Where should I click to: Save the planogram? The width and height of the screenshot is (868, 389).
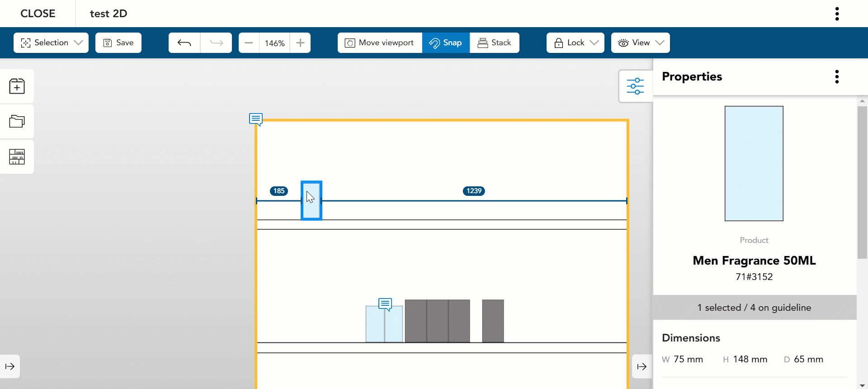[118, 43]
